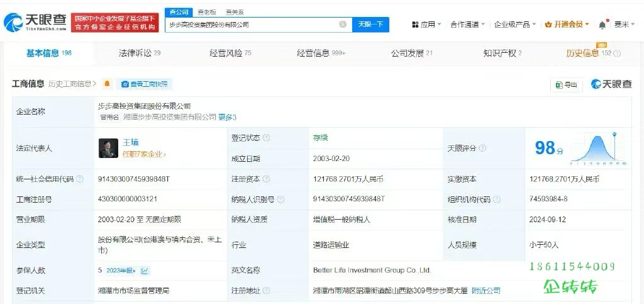The height and width of the screenshot is (304, 644).
Task: Click the help icon next to 纳税人识别号
Action: click(280, 200)
